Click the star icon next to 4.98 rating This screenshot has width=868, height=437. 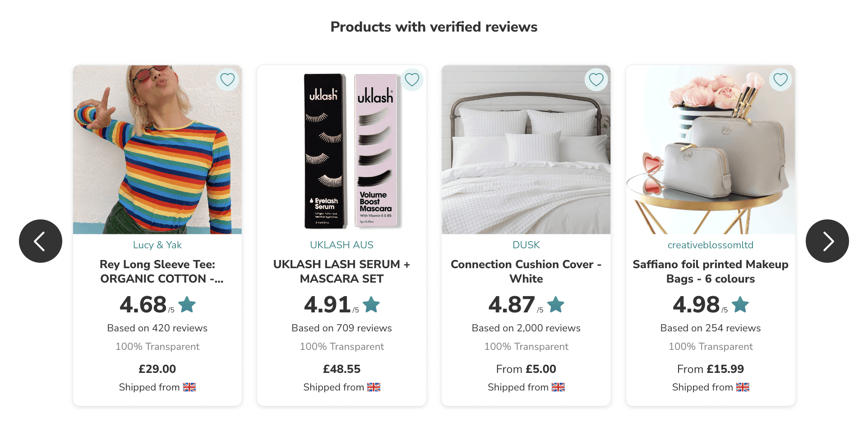pos(740,305)
